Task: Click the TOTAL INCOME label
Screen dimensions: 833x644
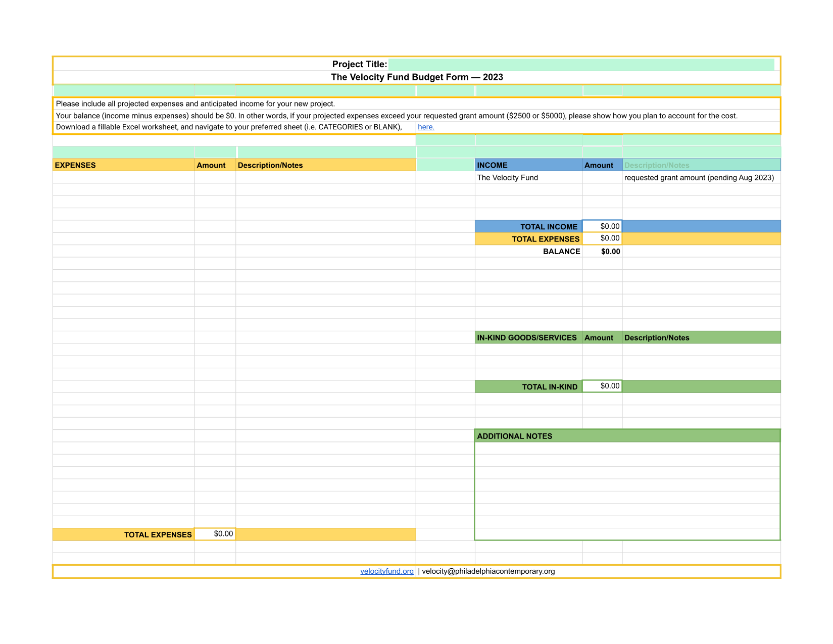Action: 549,227
